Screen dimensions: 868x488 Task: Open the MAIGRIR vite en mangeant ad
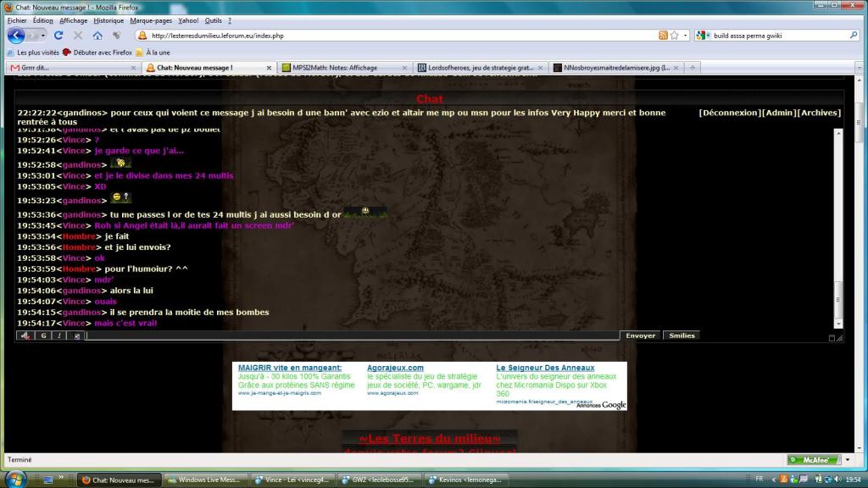click(290, 368)
